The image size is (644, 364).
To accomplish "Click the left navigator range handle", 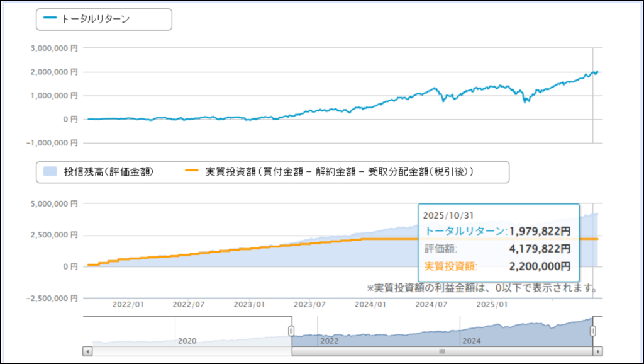I will pyautogui.click(x=291, y=331).
